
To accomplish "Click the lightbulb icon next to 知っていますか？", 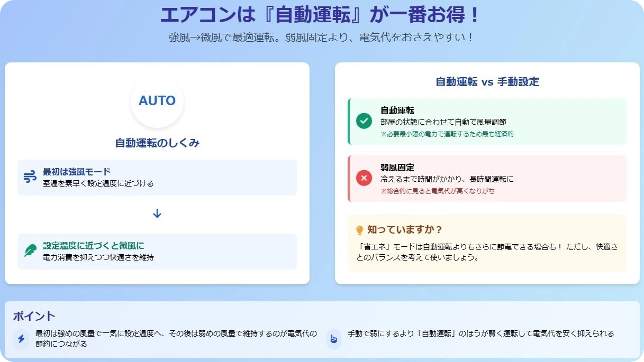I will point(360,230).
